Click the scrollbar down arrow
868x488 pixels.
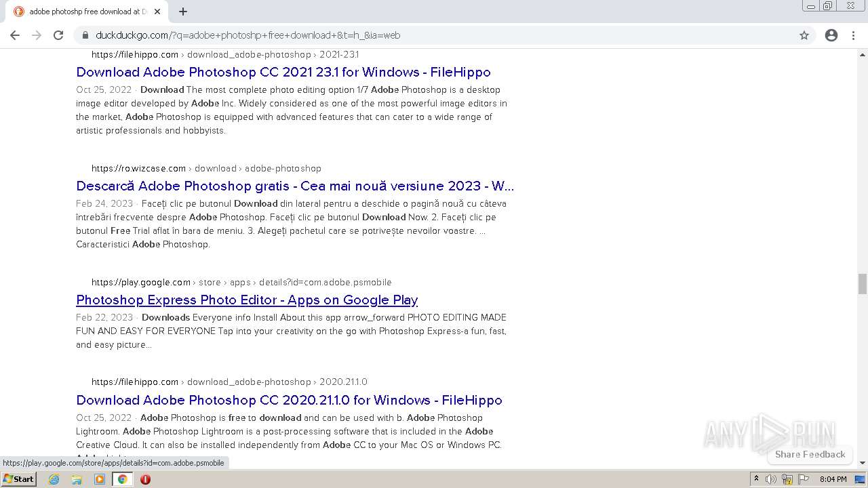(x=863, y=463)
